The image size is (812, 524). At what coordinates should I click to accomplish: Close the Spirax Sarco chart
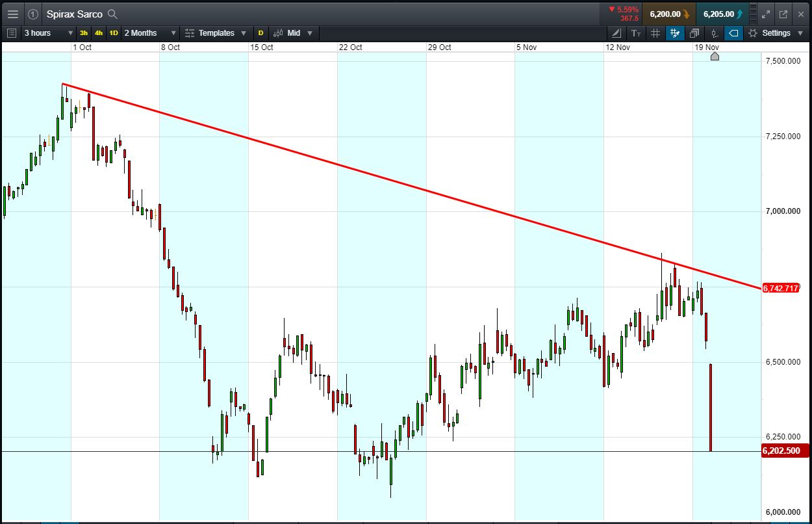point(800,14)
